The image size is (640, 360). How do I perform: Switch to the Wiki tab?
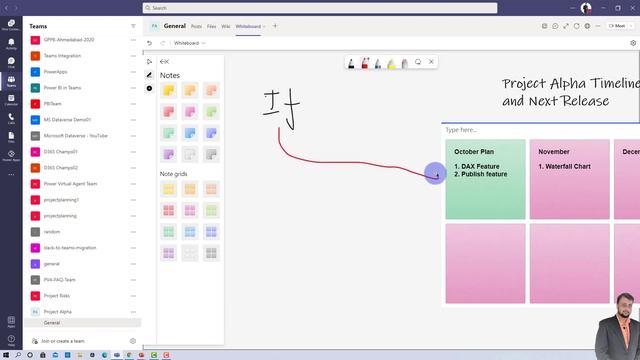click(x=226, y=26)
